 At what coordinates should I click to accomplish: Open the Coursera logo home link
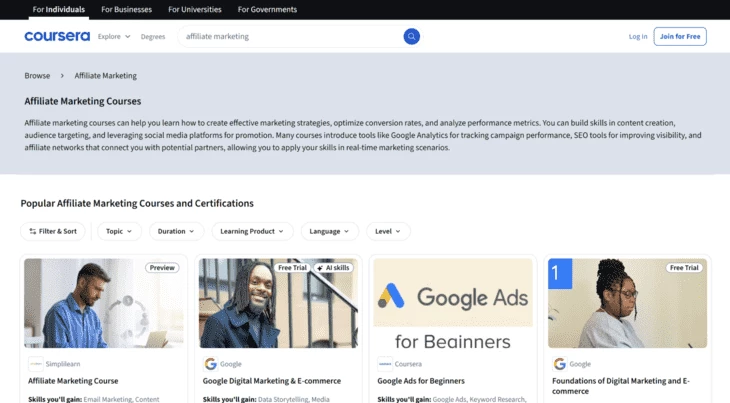pyautogui.click(x=57, y=36)
